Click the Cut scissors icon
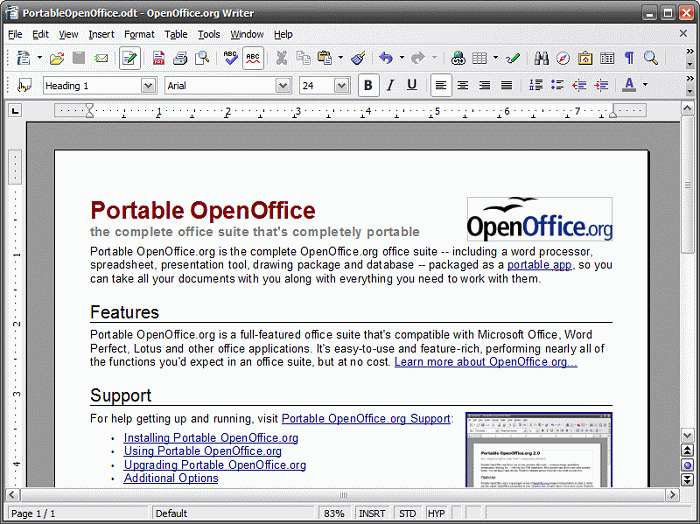The height and width of the screenshot is (524, 700). click(281, 58)
